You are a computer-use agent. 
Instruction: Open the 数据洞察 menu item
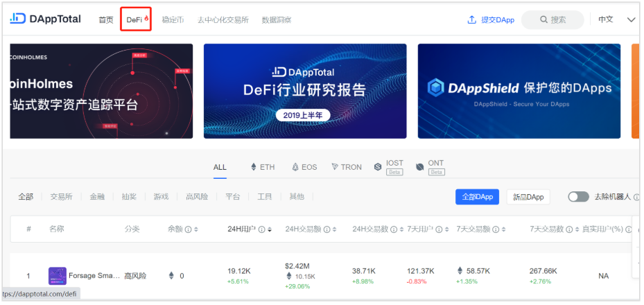(277, 19)
